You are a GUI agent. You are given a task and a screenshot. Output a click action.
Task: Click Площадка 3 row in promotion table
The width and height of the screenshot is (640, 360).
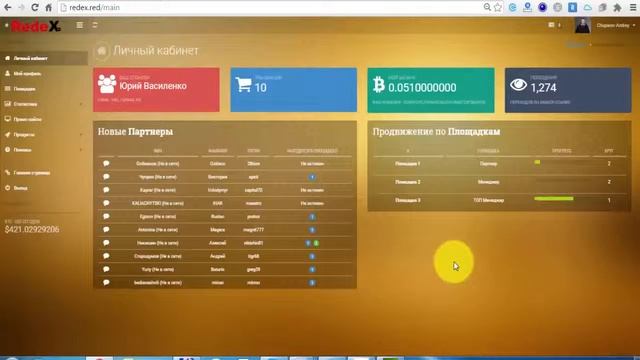click(499, 200)
